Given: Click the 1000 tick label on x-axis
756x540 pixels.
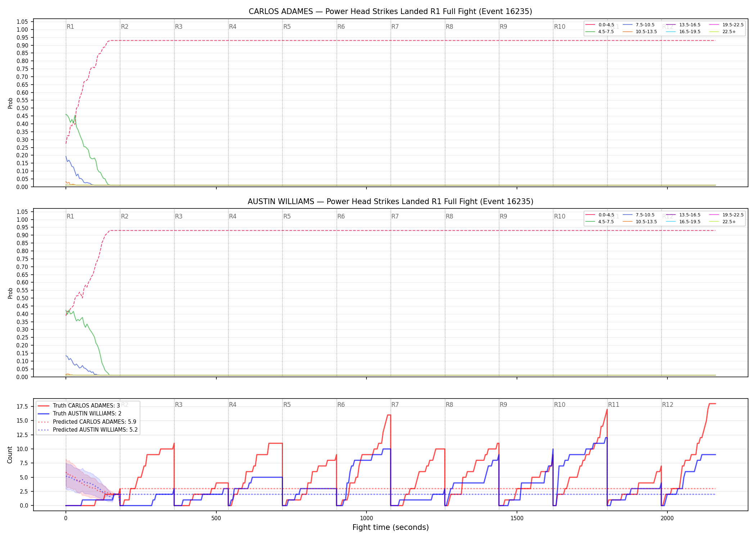Looking at the screenshot, I should point(366,518).
